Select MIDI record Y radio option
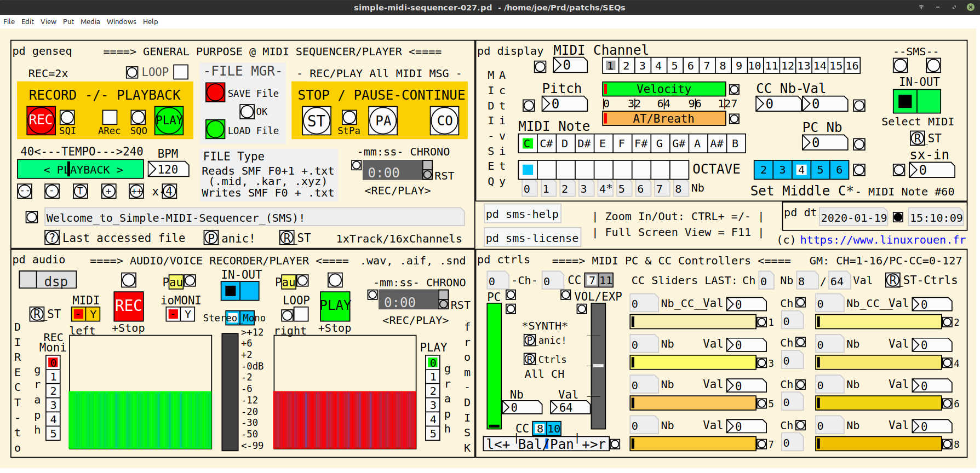980x473 pixels. coord(93,314)
